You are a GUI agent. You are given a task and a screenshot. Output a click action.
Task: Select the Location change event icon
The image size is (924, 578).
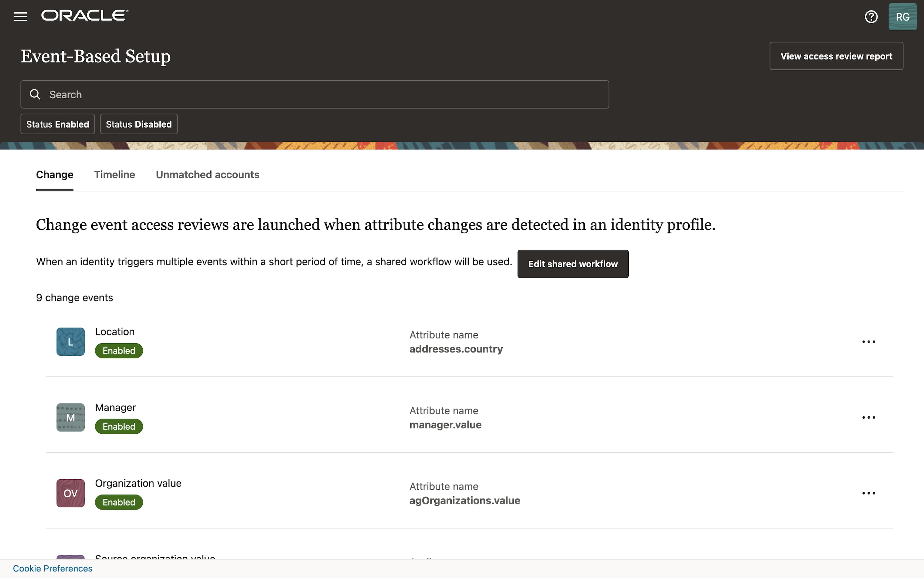coord(70,341)
